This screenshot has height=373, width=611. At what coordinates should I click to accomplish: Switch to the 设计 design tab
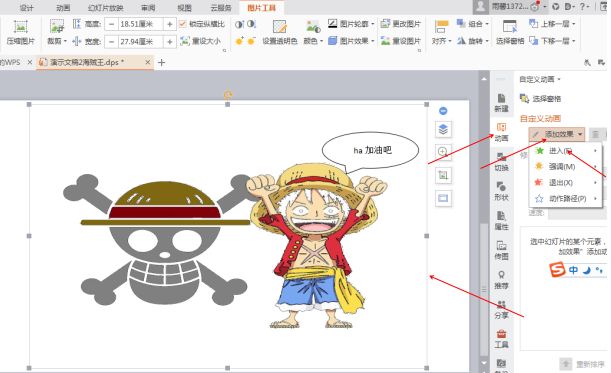26,7
